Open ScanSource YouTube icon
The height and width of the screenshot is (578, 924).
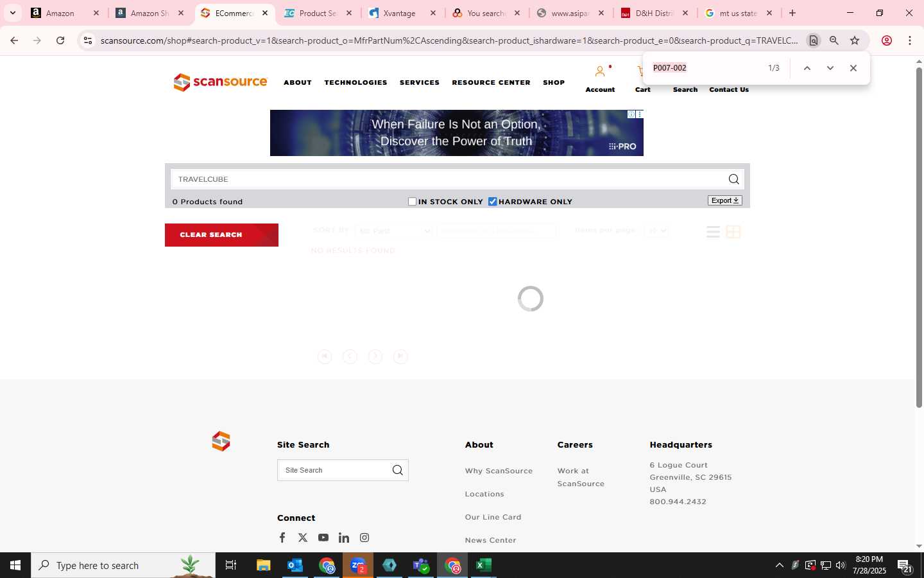point(323,538)
